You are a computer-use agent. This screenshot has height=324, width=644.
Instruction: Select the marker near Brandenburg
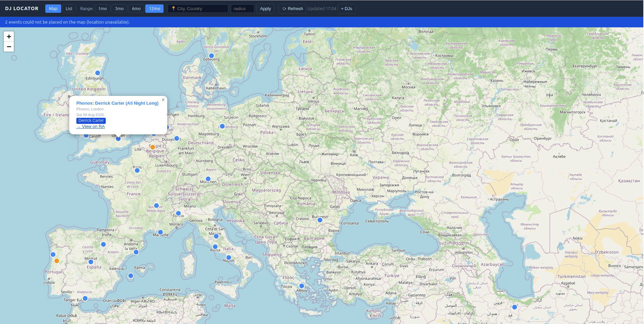(222, 126)
